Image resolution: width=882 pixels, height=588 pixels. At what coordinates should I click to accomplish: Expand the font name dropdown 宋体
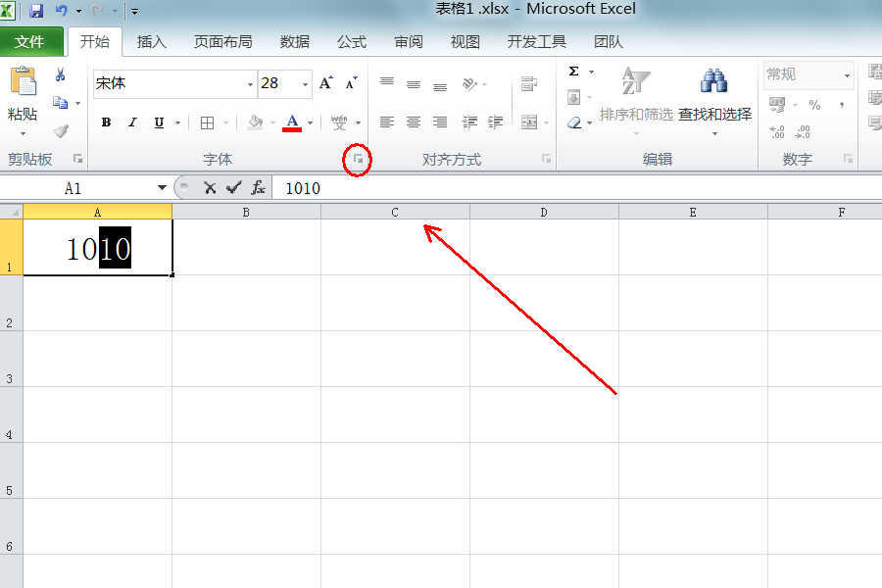250,84
